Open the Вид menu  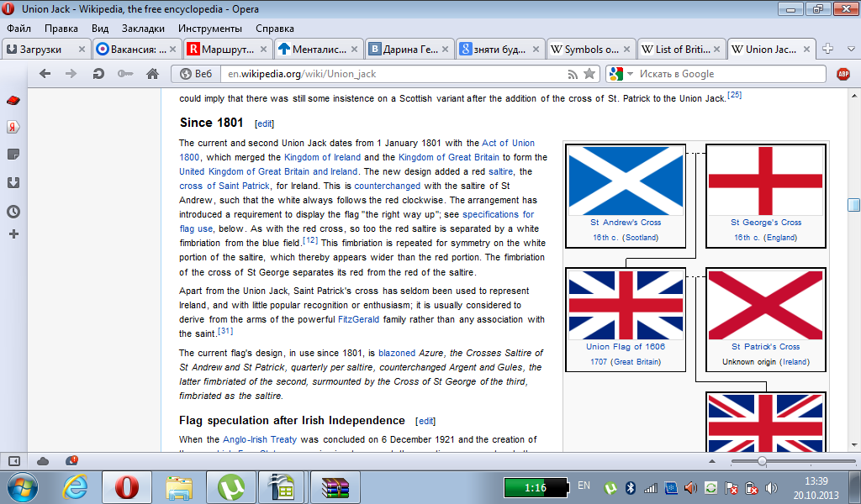[100, 29]
